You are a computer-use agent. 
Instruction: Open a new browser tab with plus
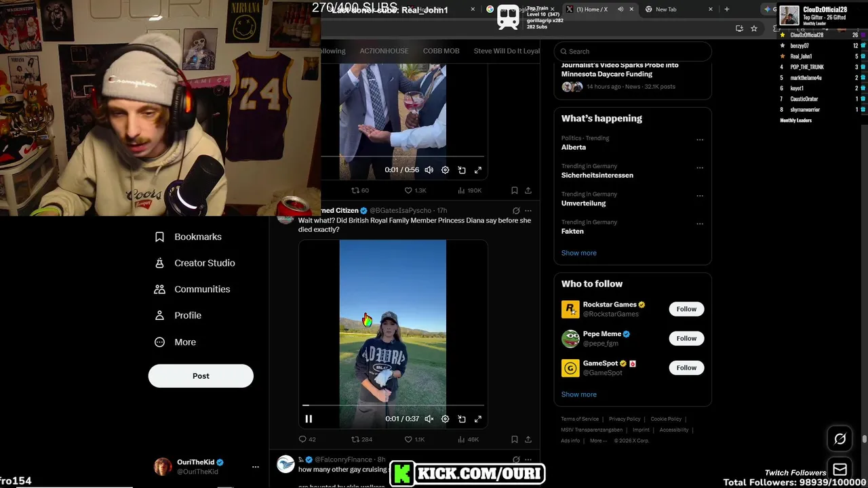point(727,9)
